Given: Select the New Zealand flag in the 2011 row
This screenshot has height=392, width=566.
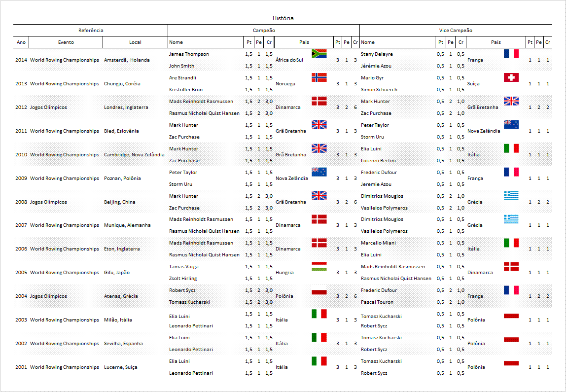Looking at the screenshot, I should pos(511,125).
